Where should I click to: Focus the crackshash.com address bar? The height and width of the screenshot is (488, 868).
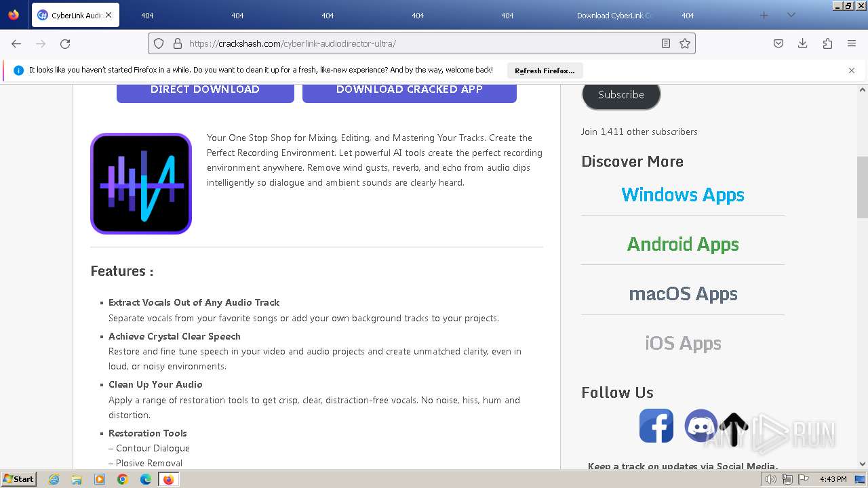tap(422, 43)
